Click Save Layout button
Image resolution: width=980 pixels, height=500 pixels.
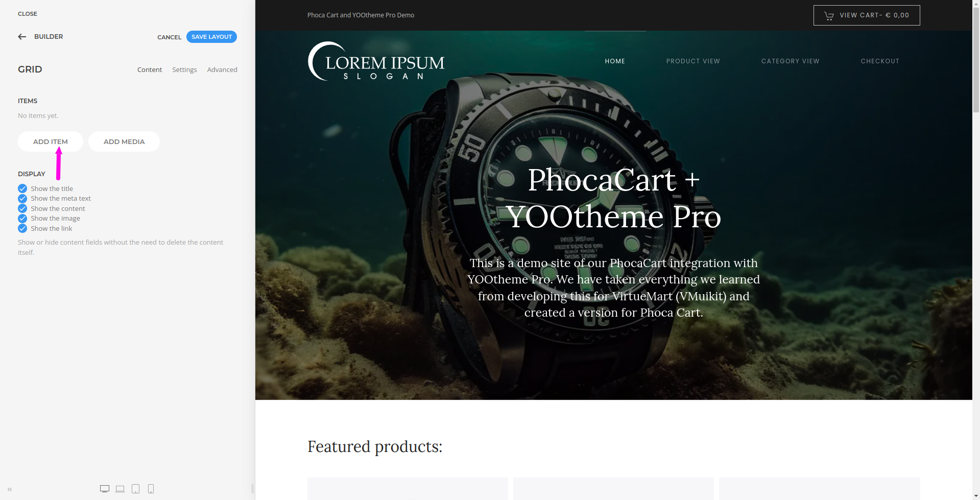tap(211, 37)
